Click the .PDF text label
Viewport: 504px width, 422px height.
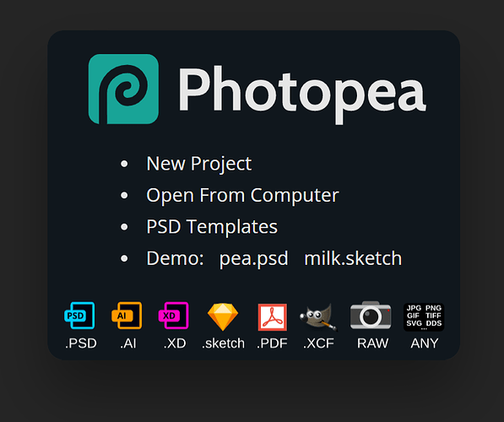272,344
